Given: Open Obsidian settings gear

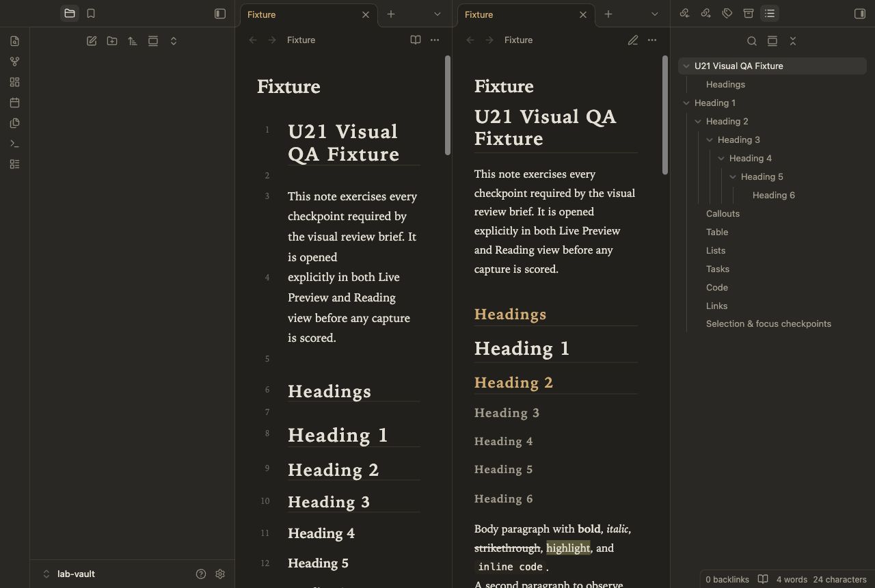Looking at the screenshot, I should click(220, 574).
